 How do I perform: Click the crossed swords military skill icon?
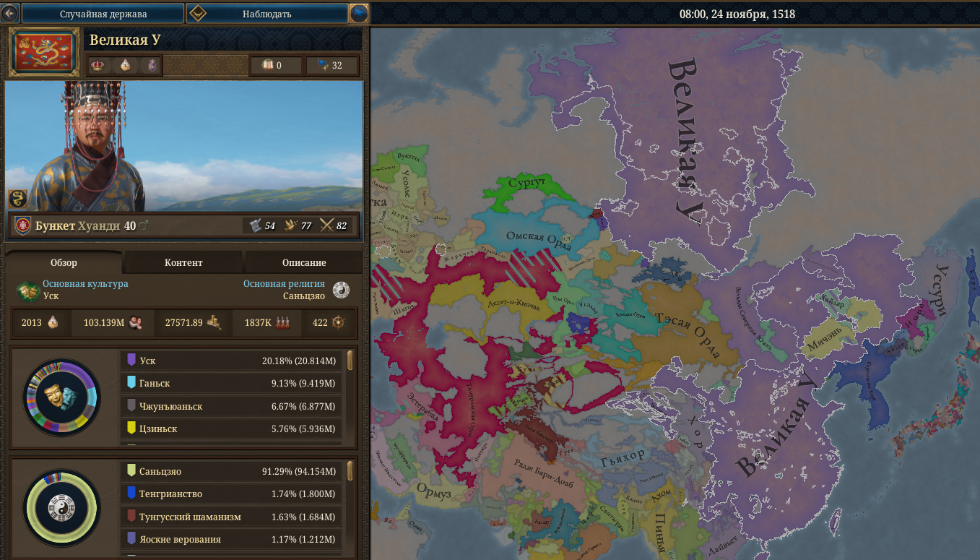click(326, 225)
